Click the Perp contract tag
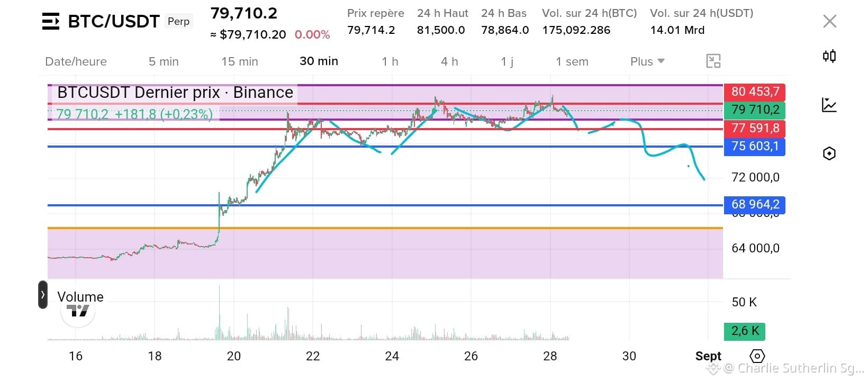 [x=178, y=21]
